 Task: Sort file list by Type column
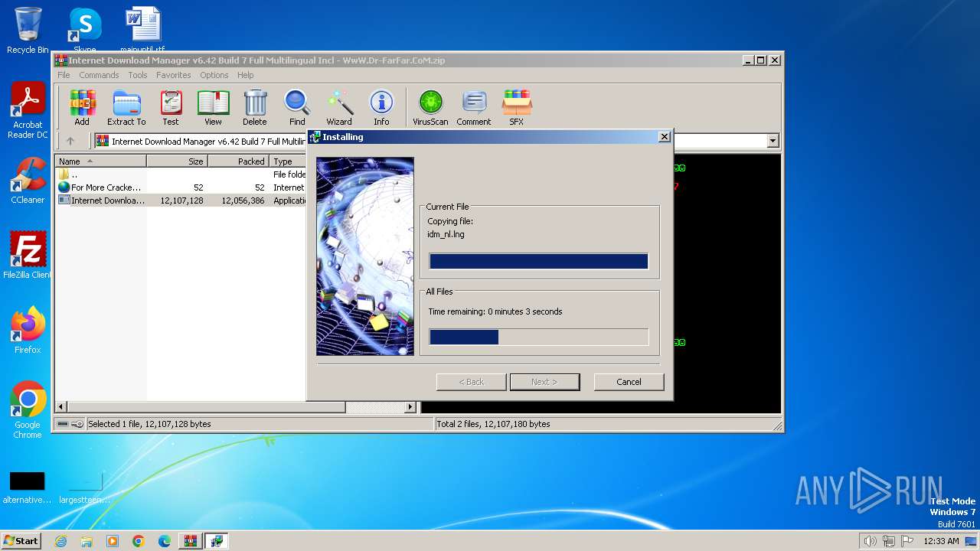(x=289, y=161)
